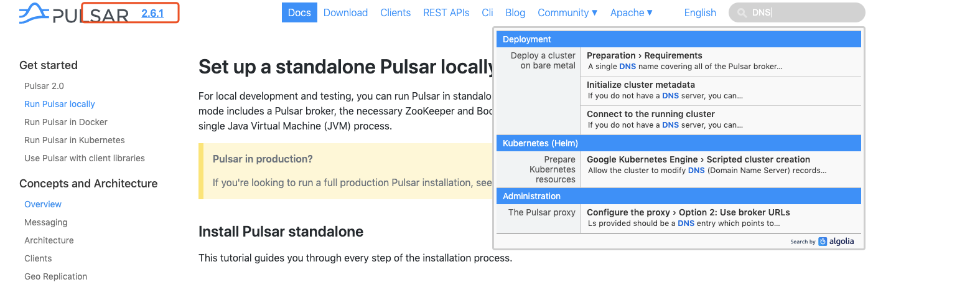The image size is (980, 287).
Task: Click the 'Pulsar in production?' note title
Action: [x=263, y=159]
